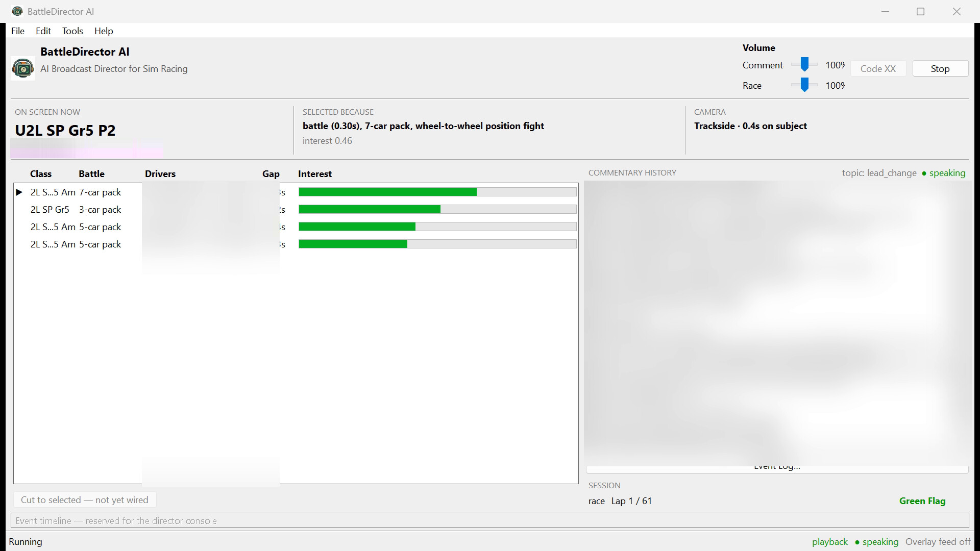Click 'speaking' indicator in Commentary History header
Screen dimensions: 980x551
pos(944,173)
